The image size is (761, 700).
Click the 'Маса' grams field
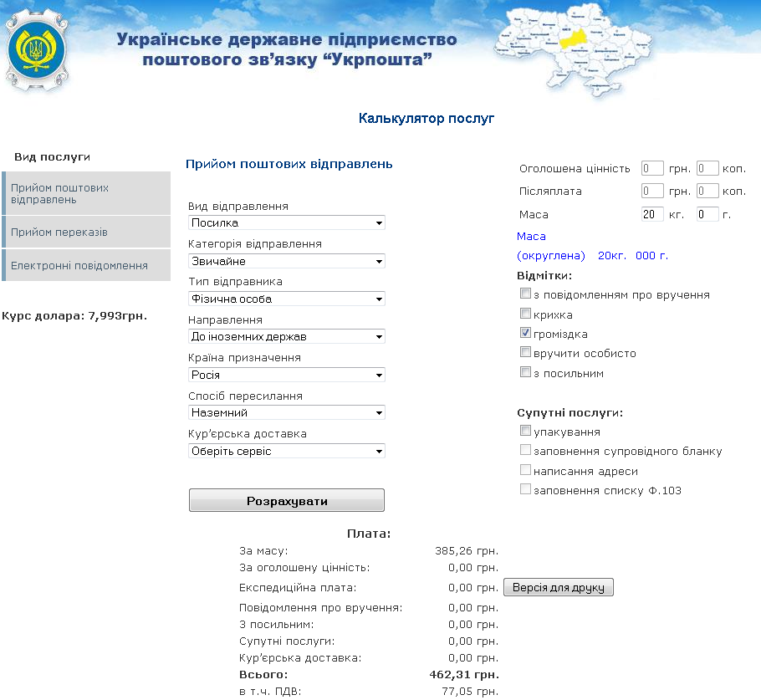[x=707, y=214]
